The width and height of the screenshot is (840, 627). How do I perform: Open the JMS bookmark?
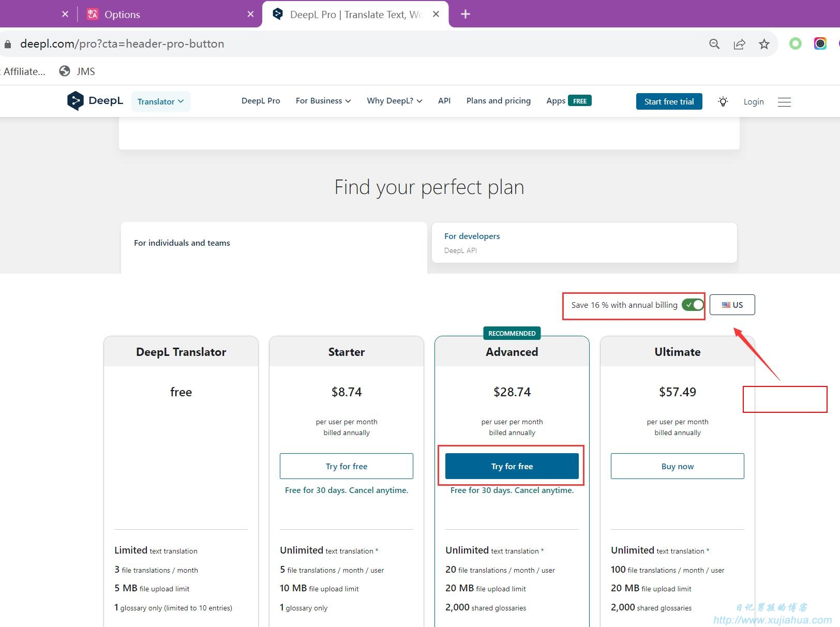click(x=77, y=71)
